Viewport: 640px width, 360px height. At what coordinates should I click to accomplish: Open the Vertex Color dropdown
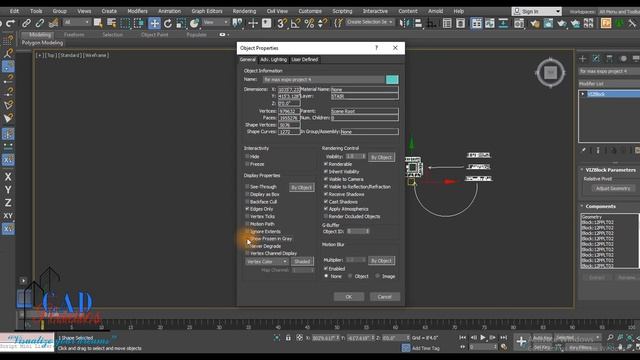[x=267, y=262]
